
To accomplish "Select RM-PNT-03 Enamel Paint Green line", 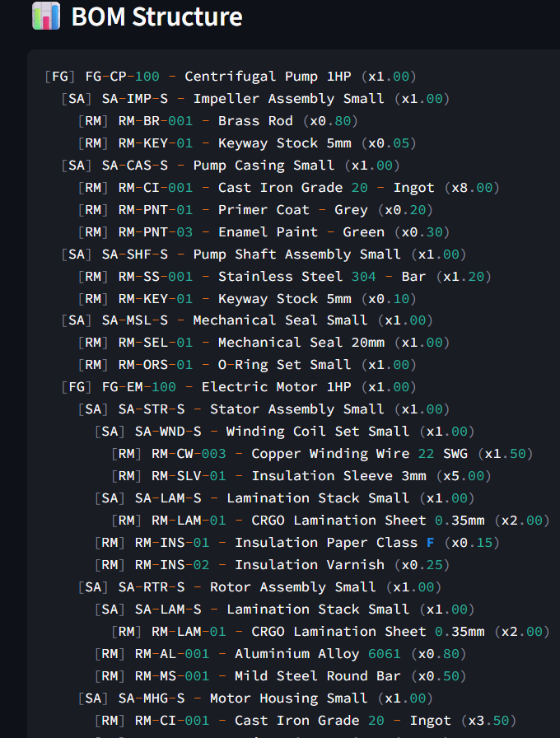I will (x=264, y=232).
